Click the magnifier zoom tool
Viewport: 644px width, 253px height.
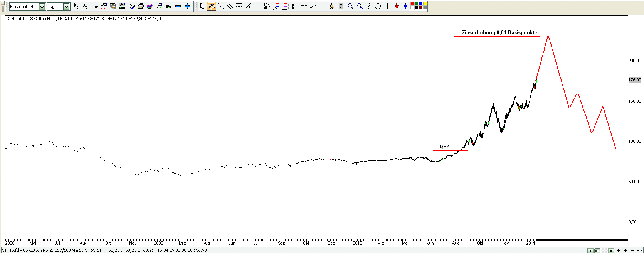[350, 7]
